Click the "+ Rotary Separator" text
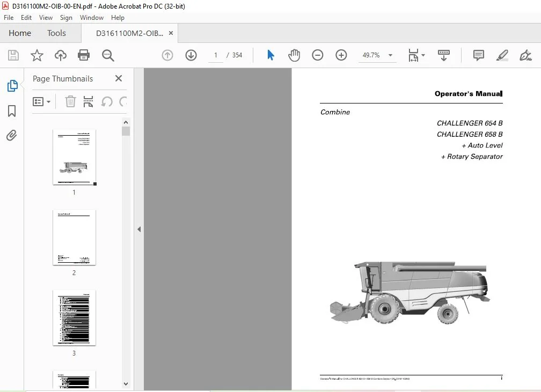The image size is (541, 392). click(472, 157)
